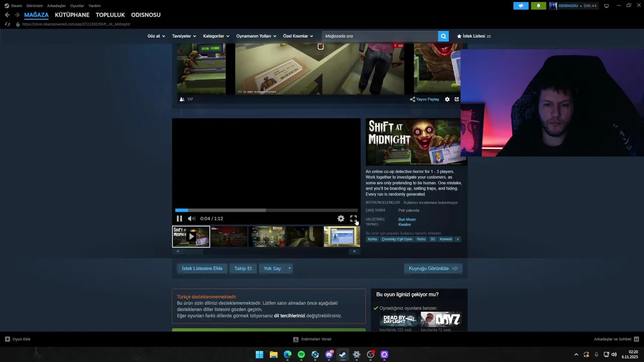The image size is (644, 362).
Task: Switch to Big Picture mode icon
Action: (x=606, y=6)
